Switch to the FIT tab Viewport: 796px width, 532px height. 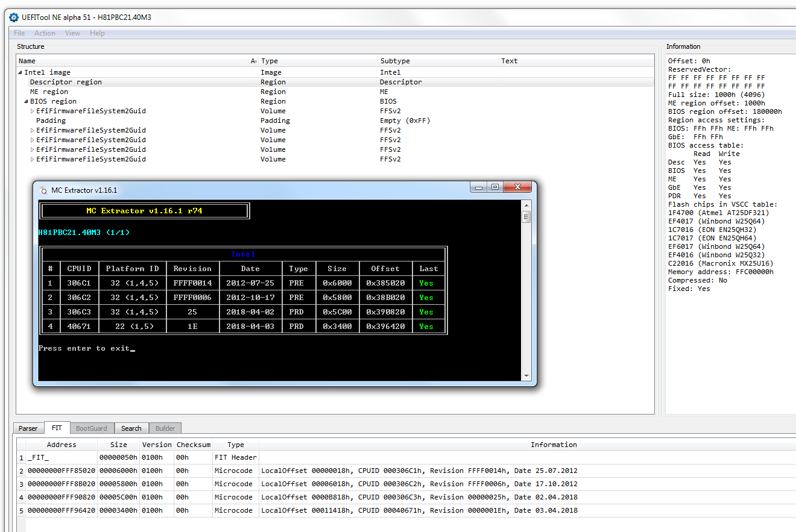[x=57, y=428]
